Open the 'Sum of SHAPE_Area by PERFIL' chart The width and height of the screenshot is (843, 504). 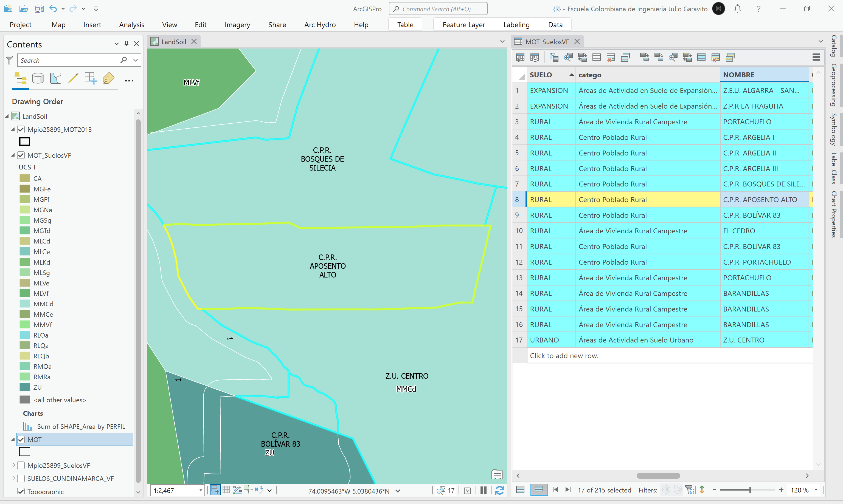coord(81,427)
